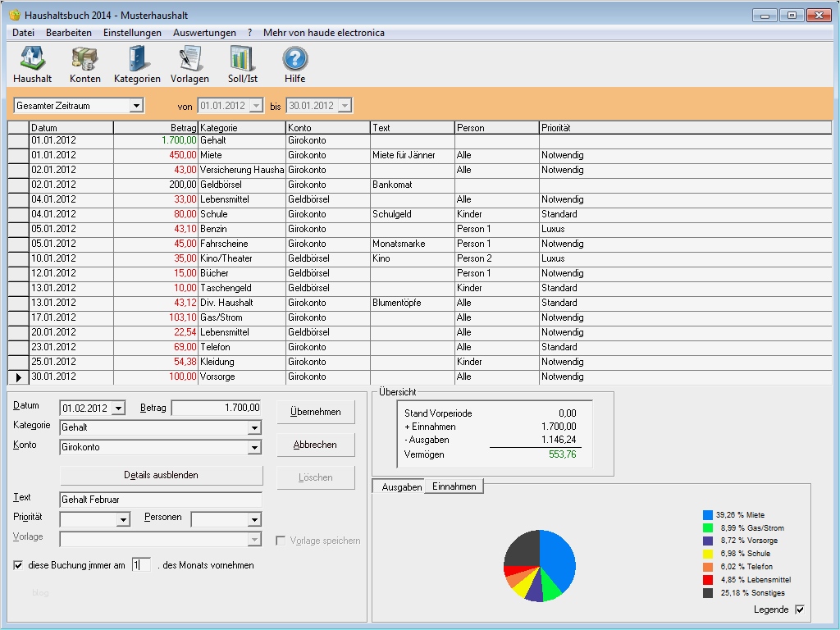
Task: Open the Kategorien manager
Action: pyautogui.click(x=137, y=63)
